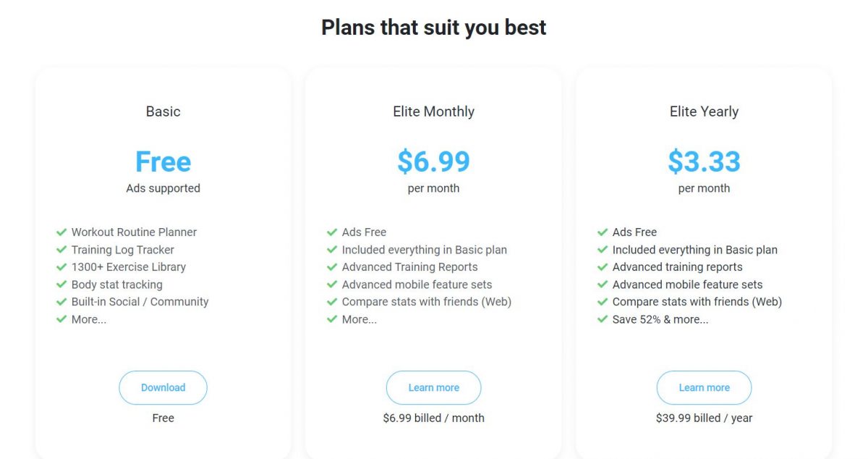
Task: Click the checkmark beside Compare stats with friends
Action: coord(332,301)
